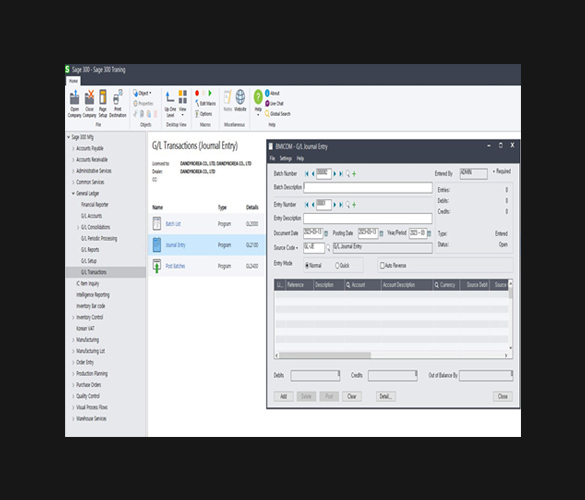Viewport: 585px width, 500px height.
Task: Expand the Inventory Control tree node
Action: (x=73, y=318)
